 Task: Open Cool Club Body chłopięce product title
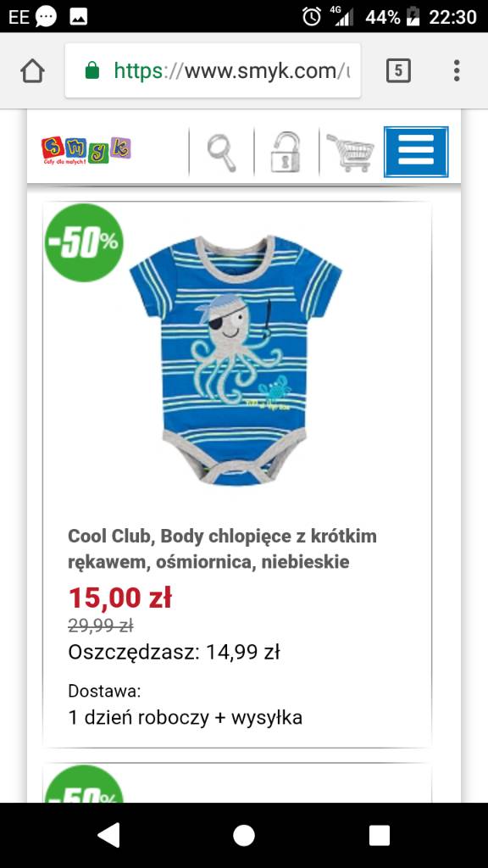point(223,549)
